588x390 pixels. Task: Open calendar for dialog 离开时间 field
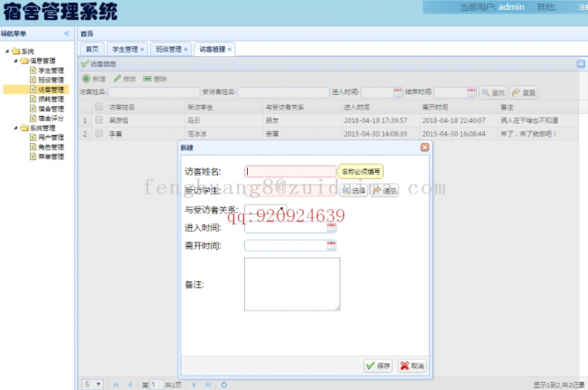(x=331, y=244)
